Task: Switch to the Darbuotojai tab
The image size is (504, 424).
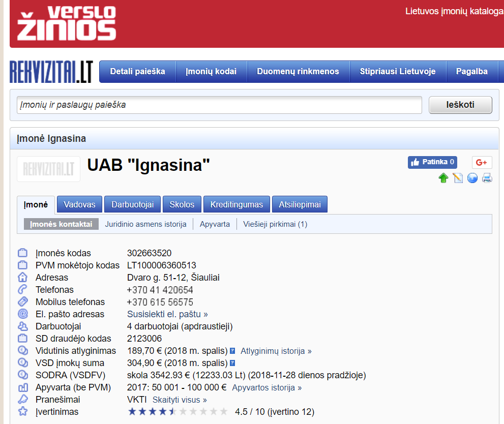Action: tap(132, 204)
